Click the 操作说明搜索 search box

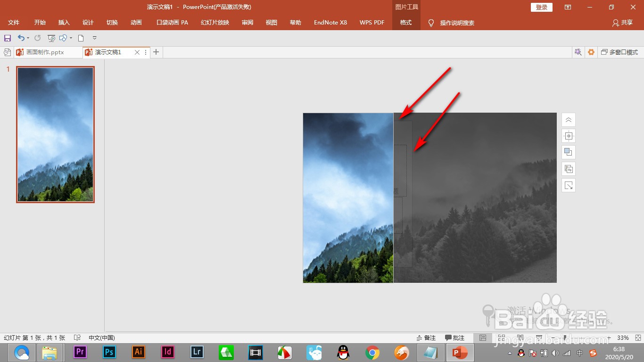tap(457, 23)
